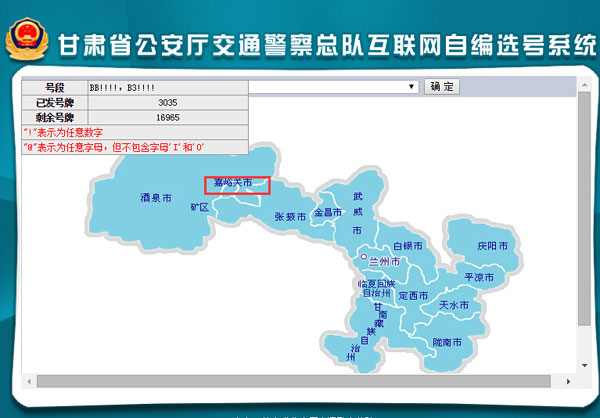Click the Lanzhou capital circle marker

tap(363, 256)
